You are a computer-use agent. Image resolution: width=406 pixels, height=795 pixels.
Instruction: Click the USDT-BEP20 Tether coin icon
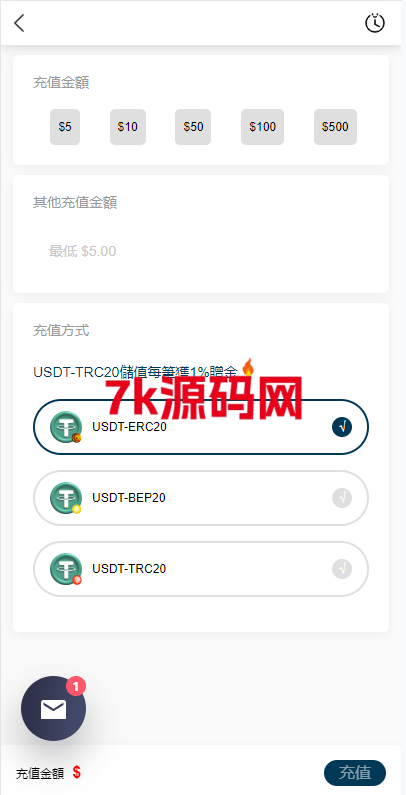click(66, 498)
